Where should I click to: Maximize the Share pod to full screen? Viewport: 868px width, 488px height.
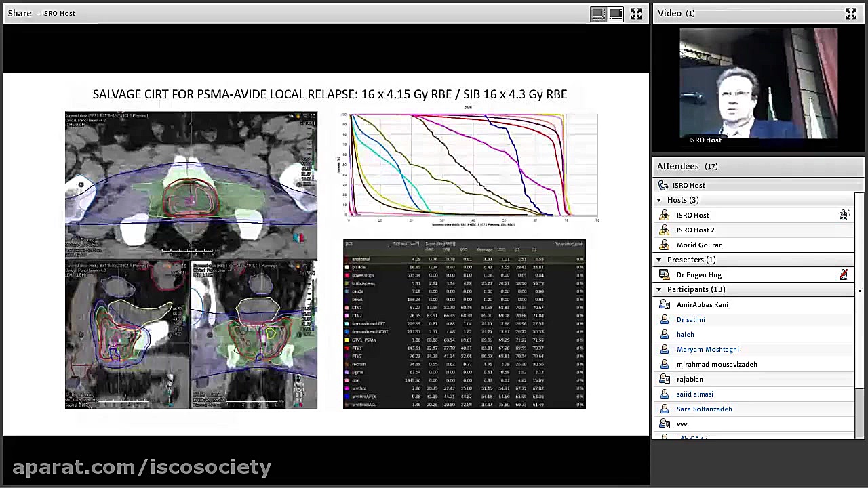click(636, 14)
